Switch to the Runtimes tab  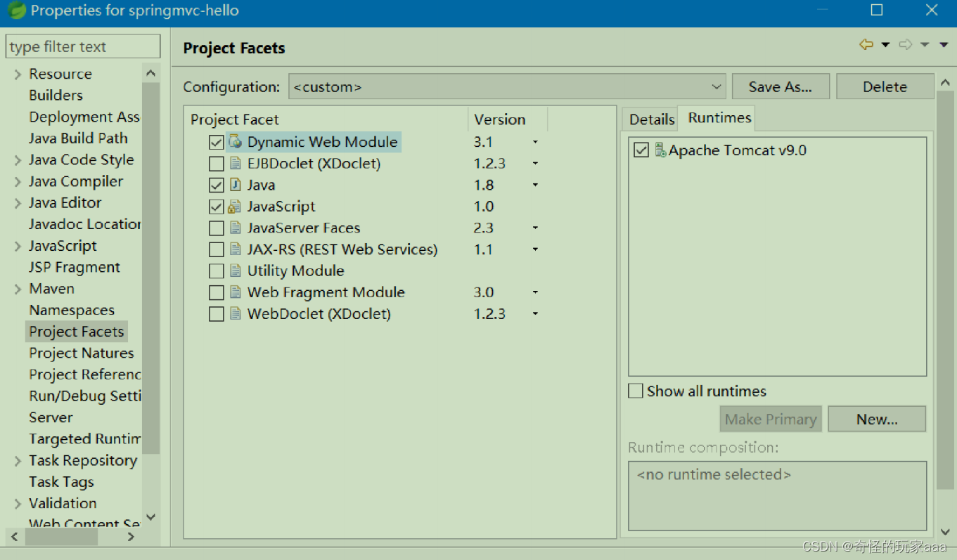(719, 118)
